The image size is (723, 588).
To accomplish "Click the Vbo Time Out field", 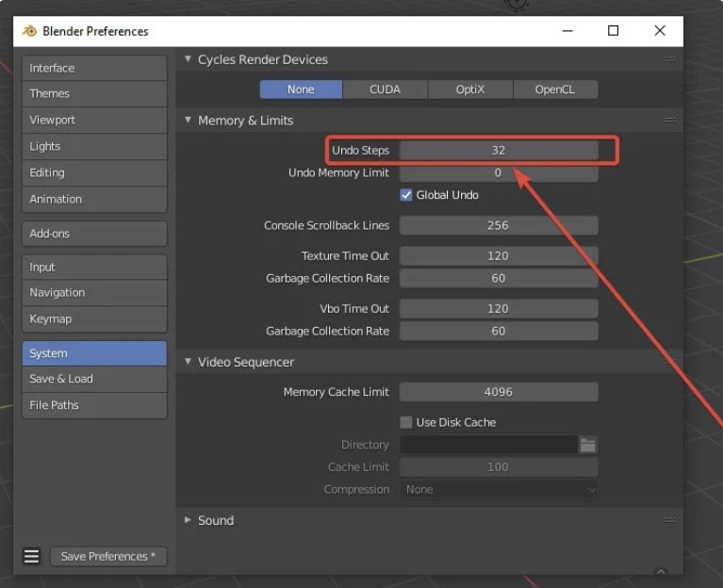I will pos(499,309).
